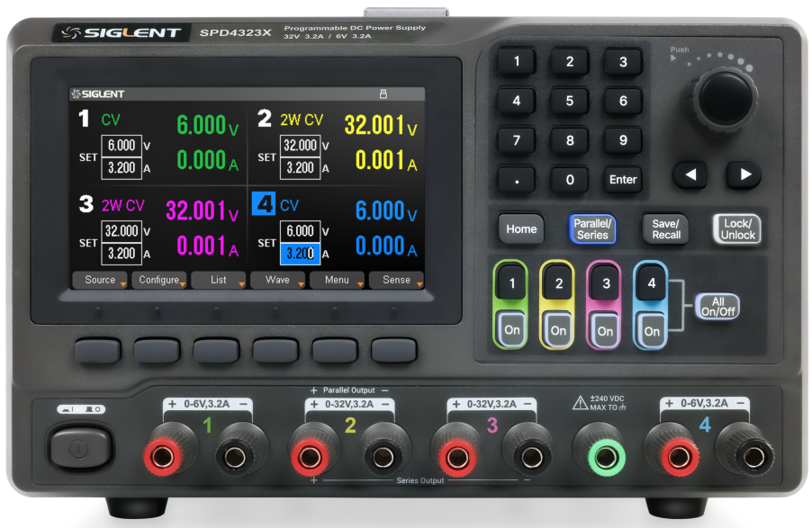Select channel 2 with the yellow-ringed button
812x528 pixels.
tap(558, 283)
